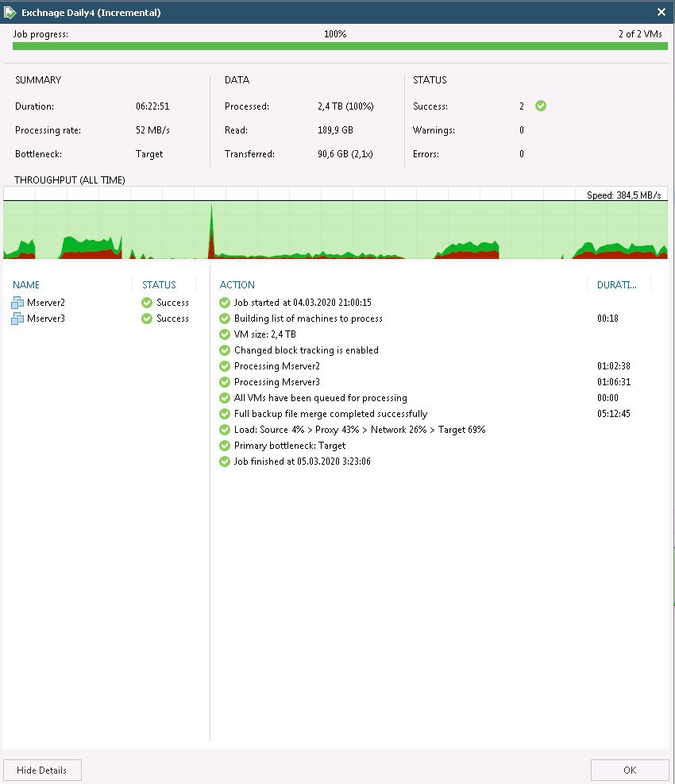This screenshot has width=675, height=784.
Task: Click Transferred value 90,6 GB (2,1x)
Action: click(x=345, y=155)
